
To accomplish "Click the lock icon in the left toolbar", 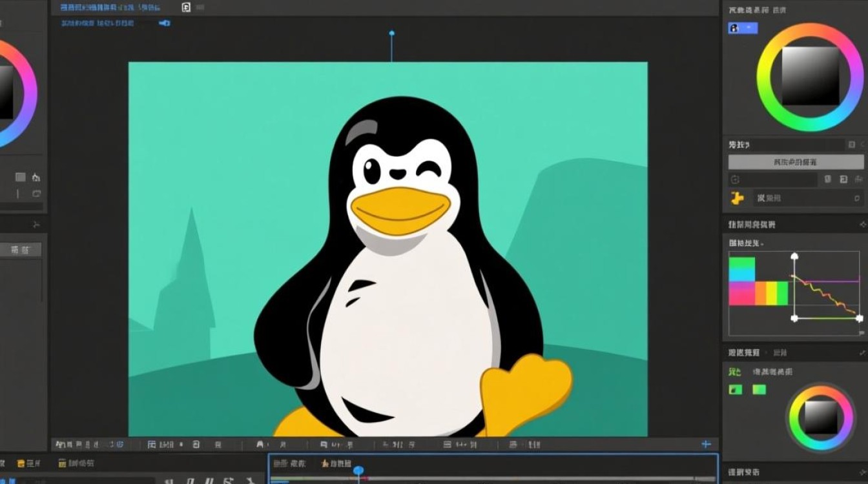I will pyautogui.click(x=36, y=178).
